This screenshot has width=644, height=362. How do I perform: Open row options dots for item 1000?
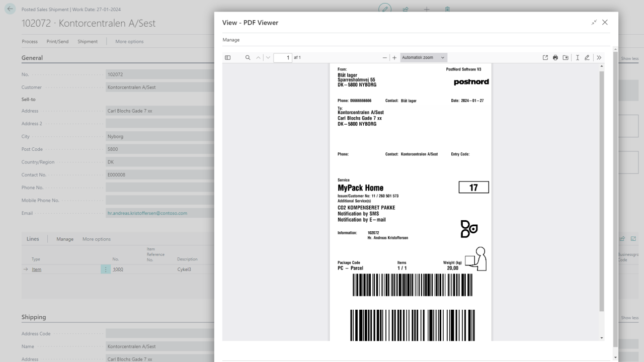point(106,269)
